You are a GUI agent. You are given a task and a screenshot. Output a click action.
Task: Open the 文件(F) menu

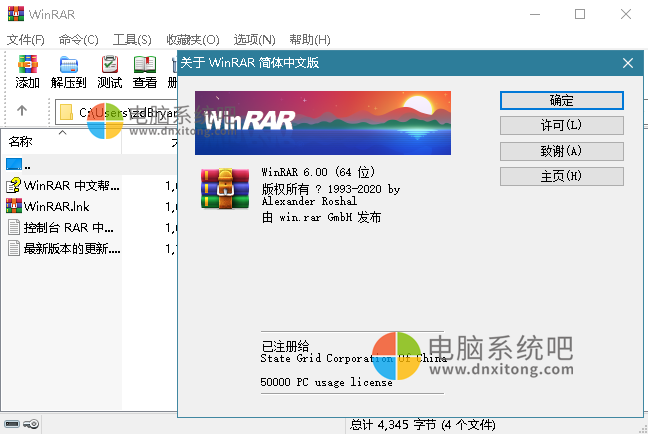coord(26,40)
